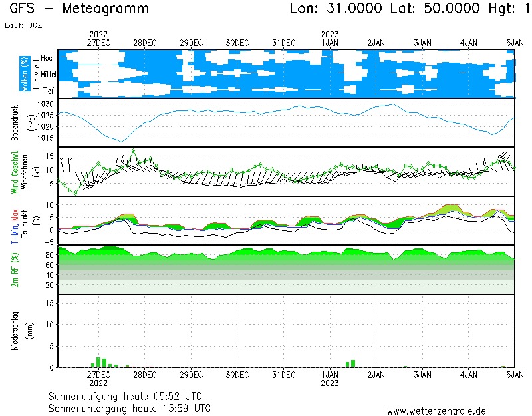The width and height of the screenshot is (532, 416).
Task: Click the GFS - Meteogramm title
Action: click(x=79, y=9)
